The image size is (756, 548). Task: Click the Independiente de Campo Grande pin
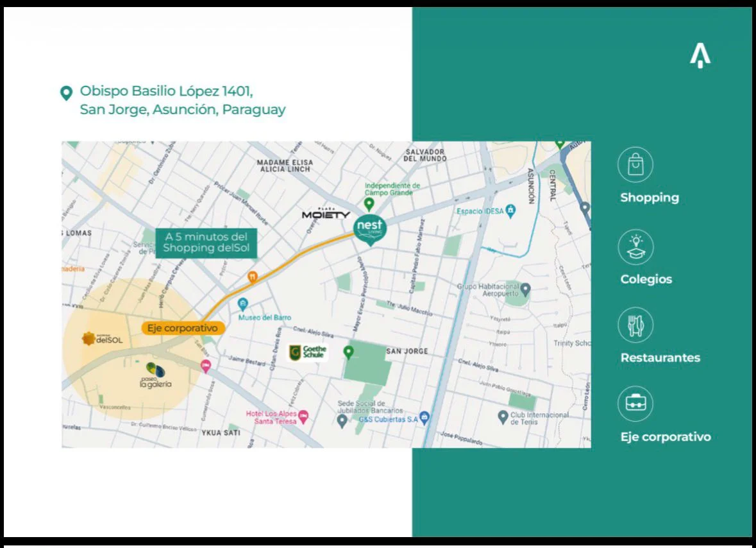[369, 204]
